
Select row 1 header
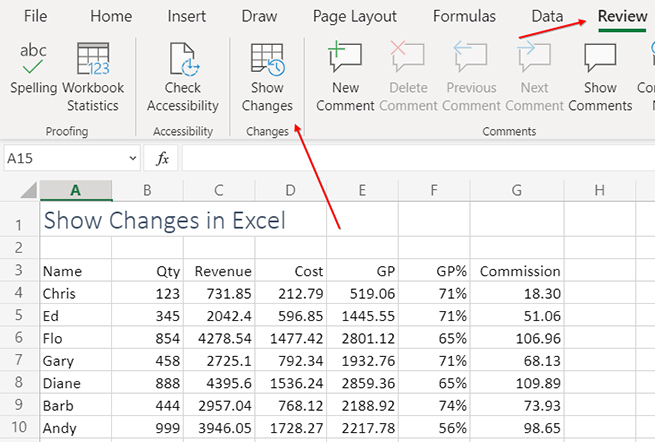click(x=19, y=219)
